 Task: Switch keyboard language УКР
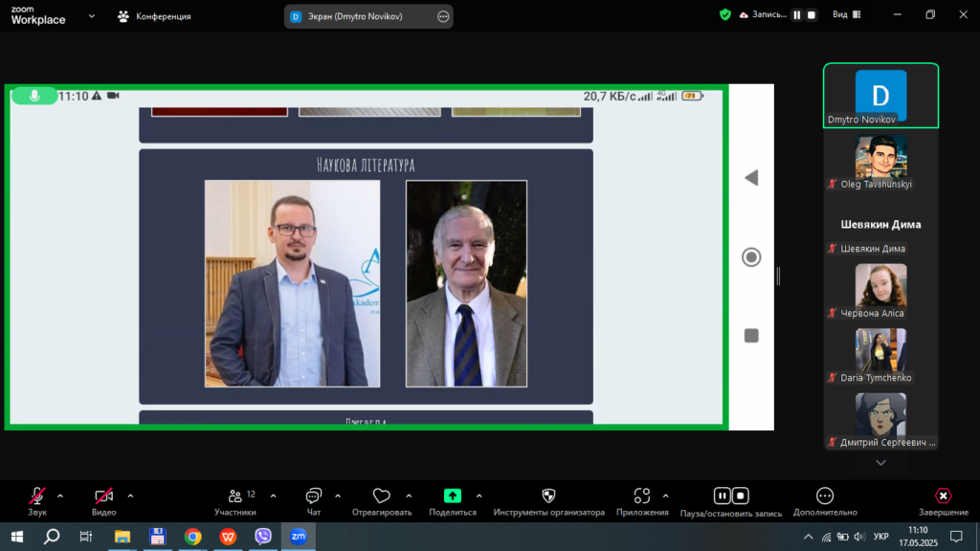coord(881,537)
